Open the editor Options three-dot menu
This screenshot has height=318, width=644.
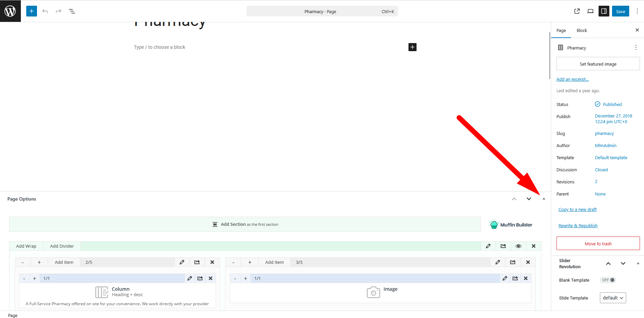click(637, 11)
